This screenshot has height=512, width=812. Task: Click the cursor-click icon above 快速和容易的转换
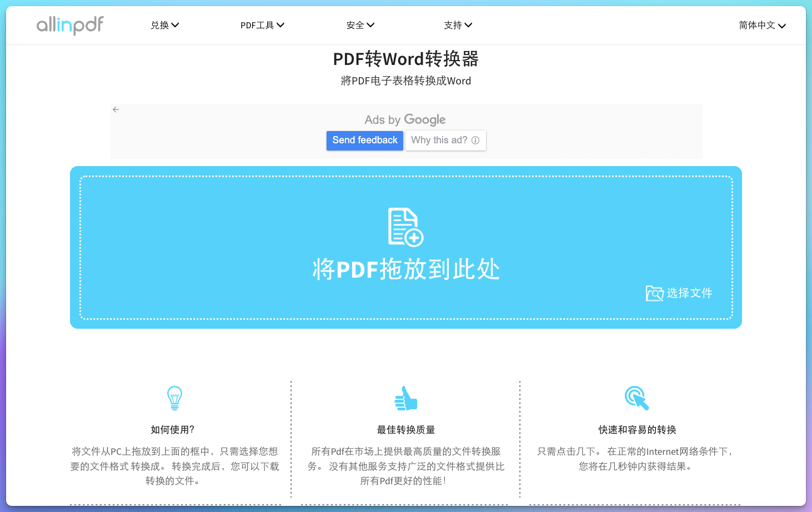pos(636,398)
